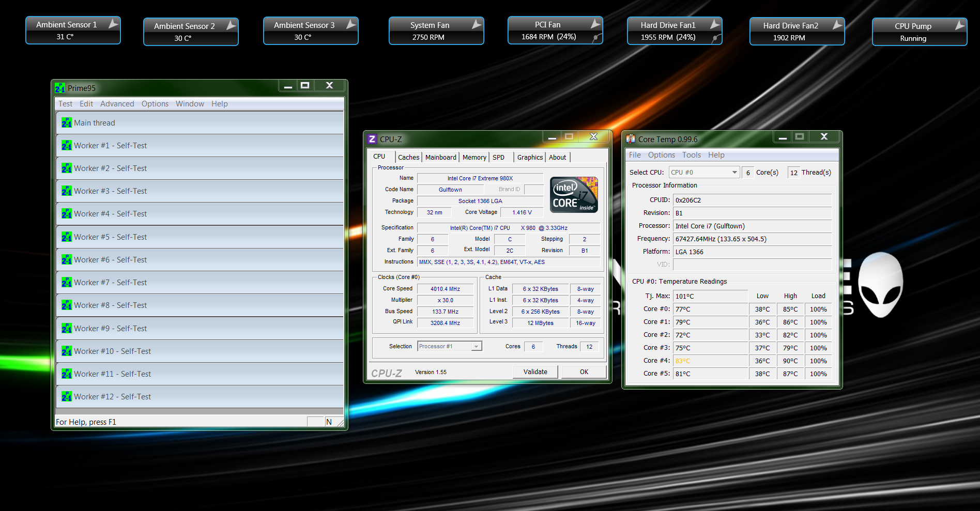The height and width of the screenshot is (511, 980).
Task: Switch to the Mainboard tab in CPU-Z
Action: (441, 158)
